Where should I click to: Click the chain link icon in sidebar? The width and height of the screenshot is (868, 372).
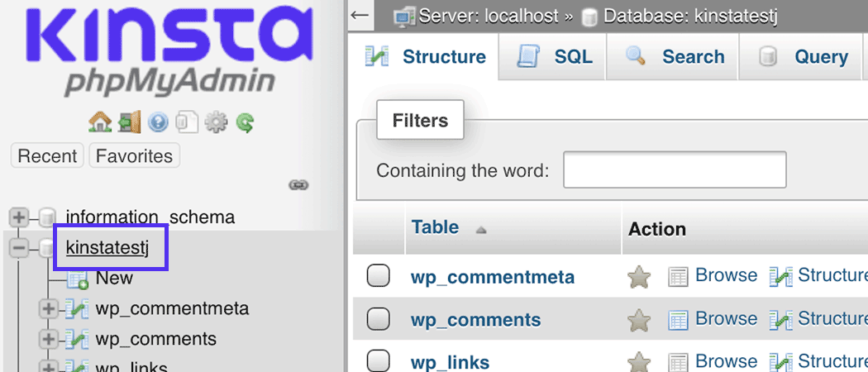[x=298, y=184]
